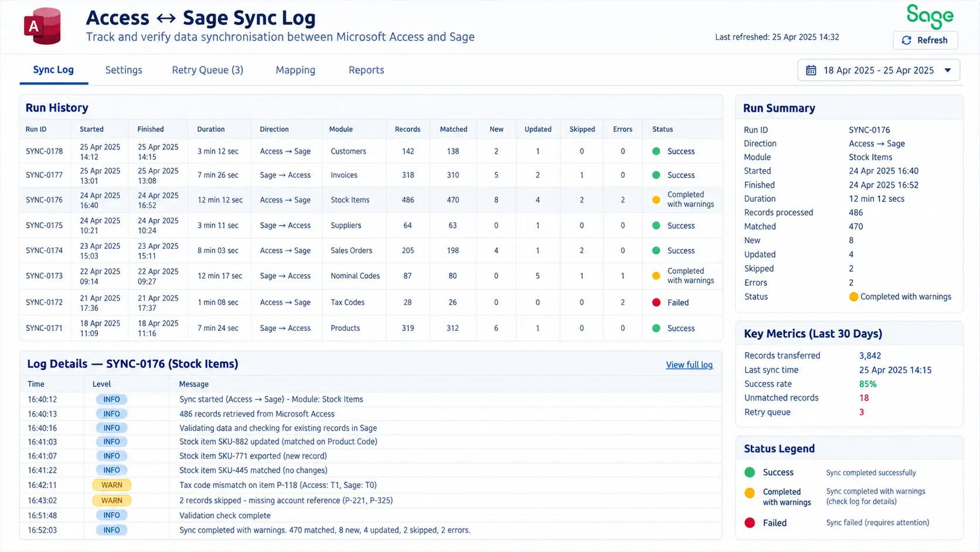Image resolution: width=980 pixels, height=552 pixels.
Task: Click the WARN badge at 16:42:11
Action: pyautogui.click(x=111, y=485)
